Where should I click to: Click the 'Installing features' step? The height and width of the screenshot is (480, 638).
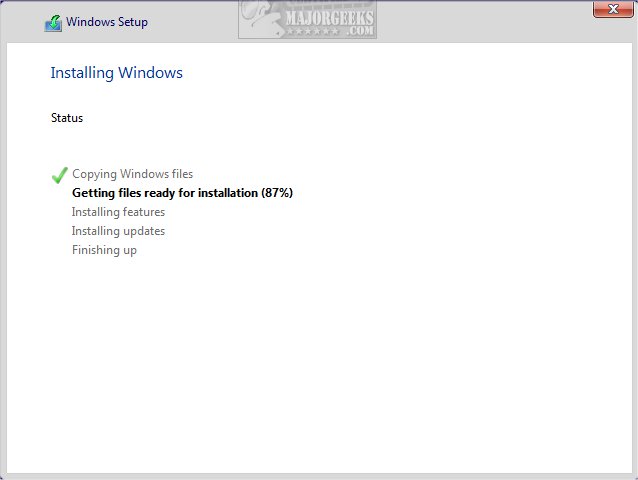pyautogui.click(x=118, y=212)
